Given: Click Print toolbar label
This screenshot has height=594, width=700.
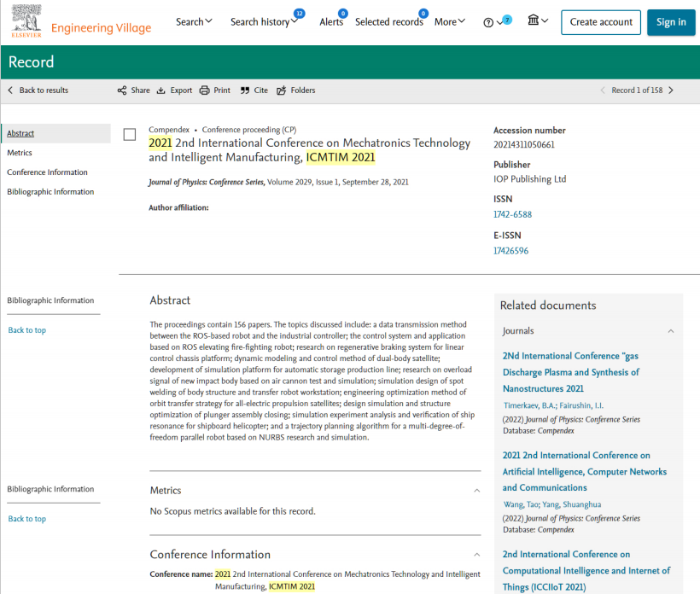Looking at the screenshot, I should coord(222,90).
